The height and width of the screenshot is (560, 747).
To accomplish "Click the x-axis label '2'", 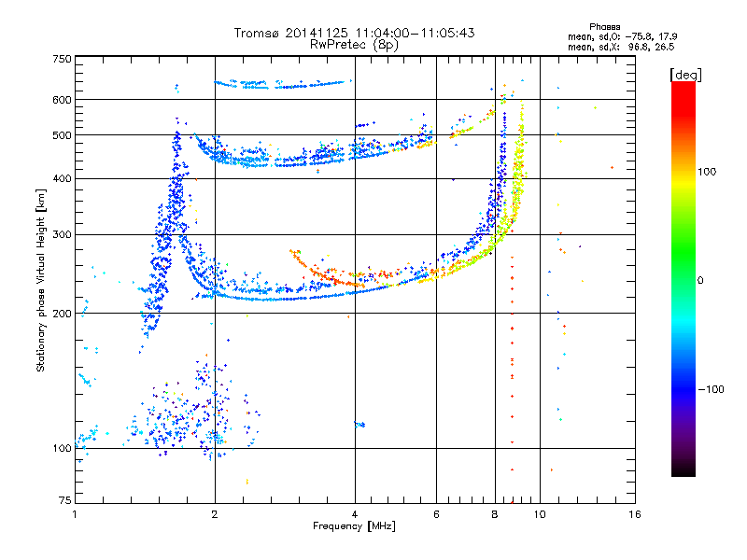I will (x=215, y=514).
